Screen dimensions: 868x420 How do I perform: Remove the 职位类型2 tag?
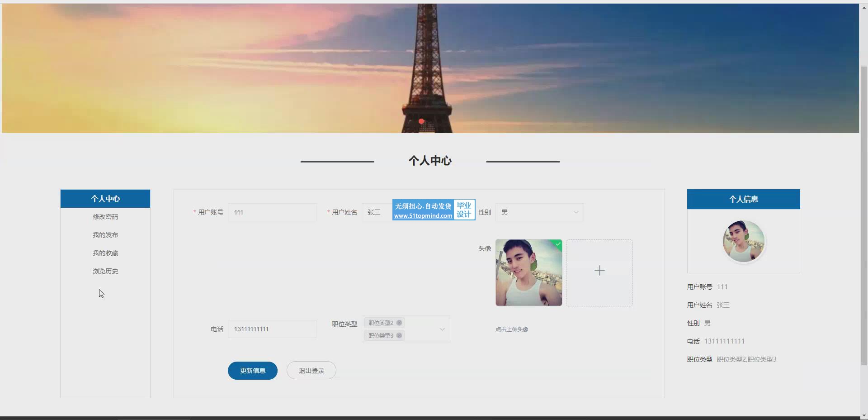click(399, 323)
